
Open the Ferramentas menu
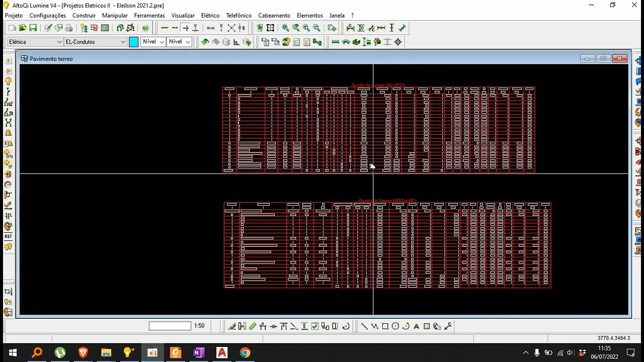pos(149,16)
